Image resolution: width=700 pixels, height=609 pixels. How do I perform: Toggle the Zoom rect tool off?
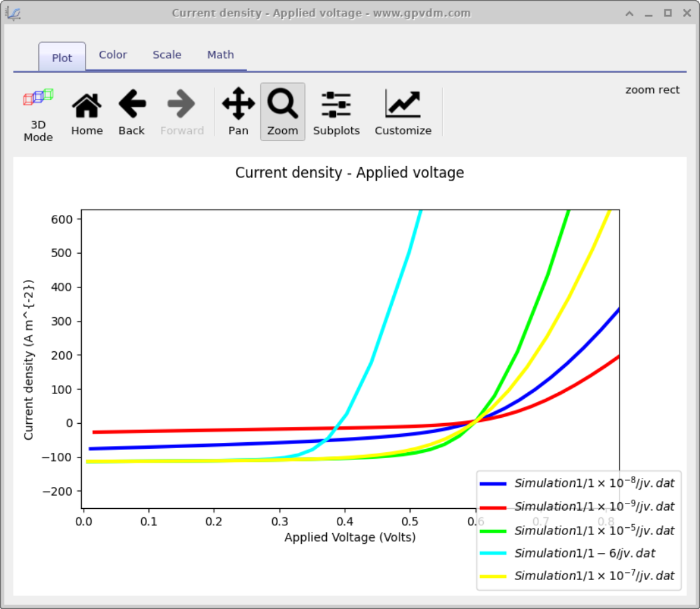click(x=282, y=112)
